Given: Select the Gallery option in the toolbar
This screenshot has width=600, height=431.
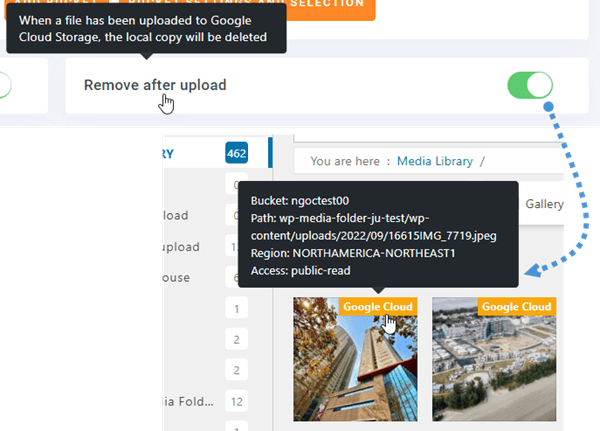Looking at the screenshot, I should (x=544, y=203).
